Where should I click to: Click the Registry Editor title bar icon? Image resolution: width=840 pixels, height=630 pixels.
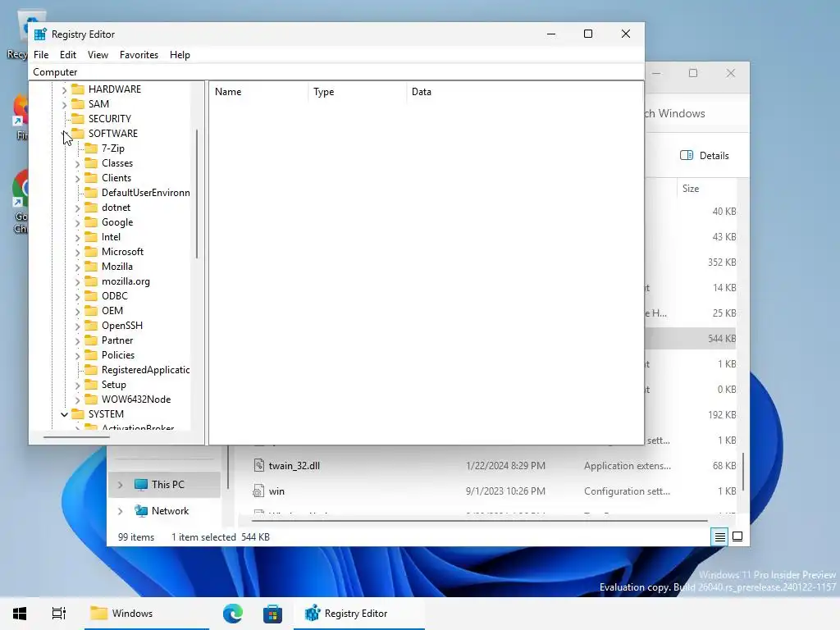click(40, 34)
